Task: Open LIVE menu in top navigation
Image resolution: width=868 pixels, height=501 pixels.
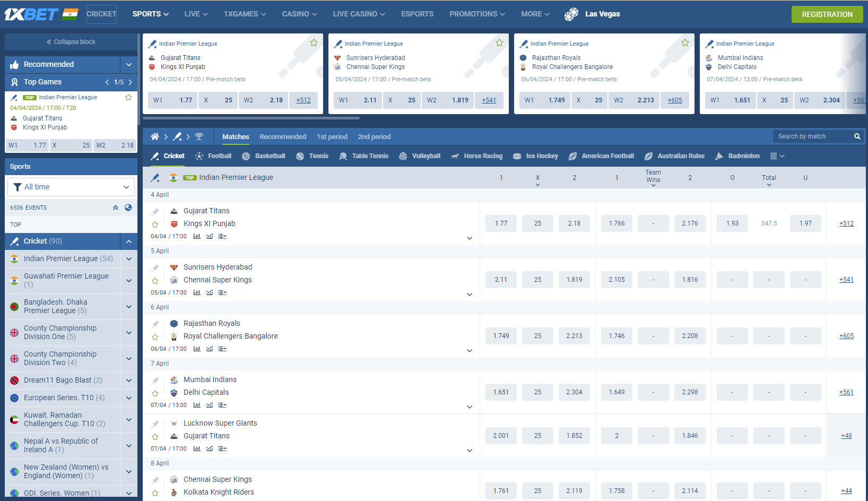Action: (x=196, y=14)
